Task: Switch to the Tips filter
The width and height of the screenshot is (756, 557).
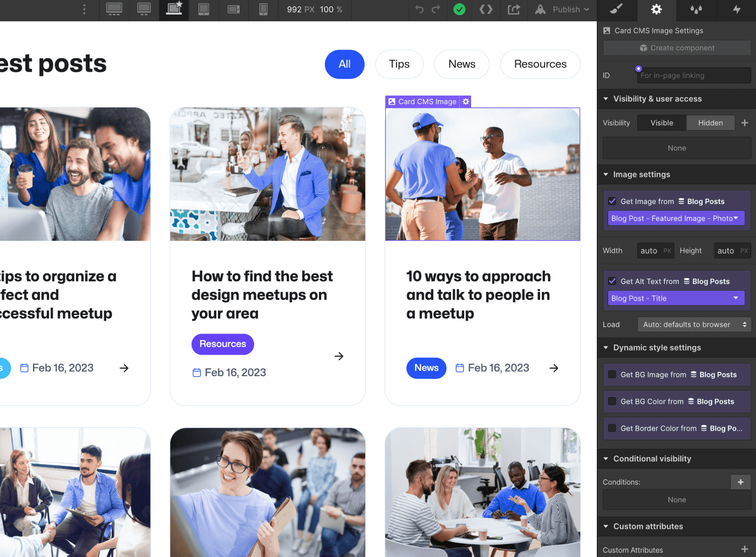Action: (x=399, y=64)
